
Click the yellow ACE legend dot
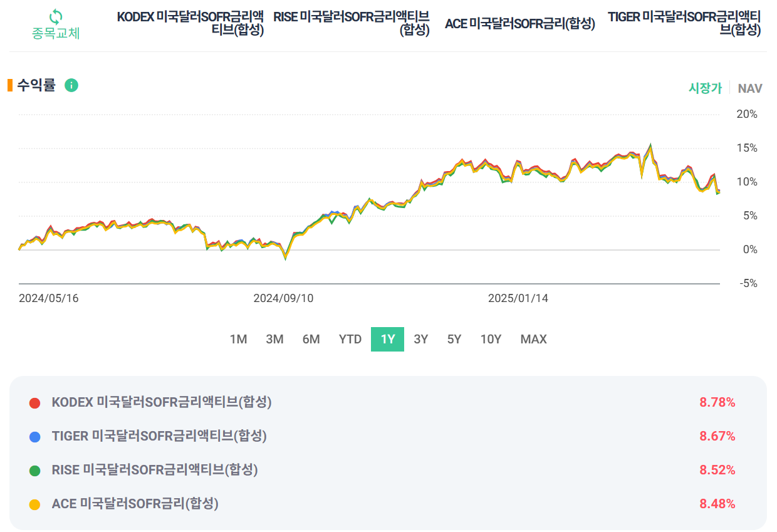36,503
